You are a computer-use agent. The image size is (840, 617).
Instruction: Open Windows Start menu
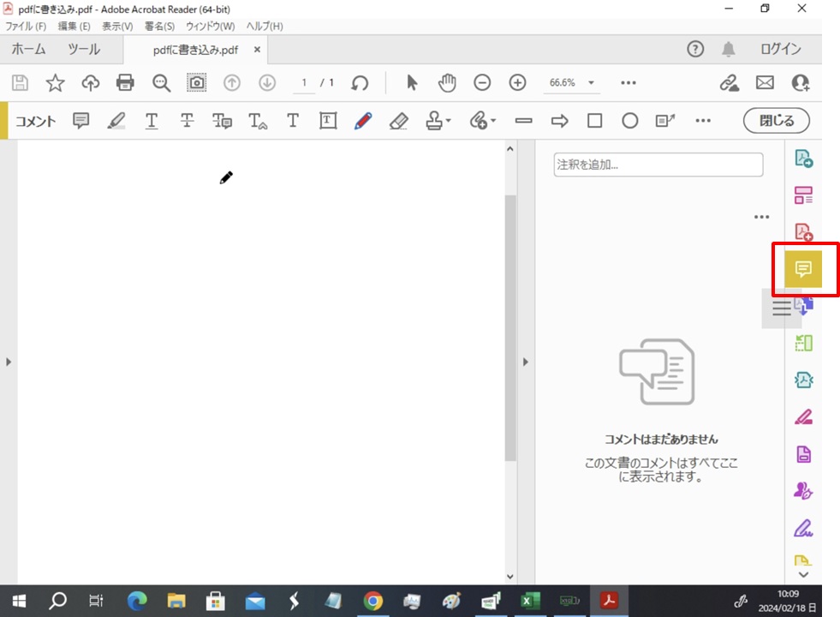19,601
